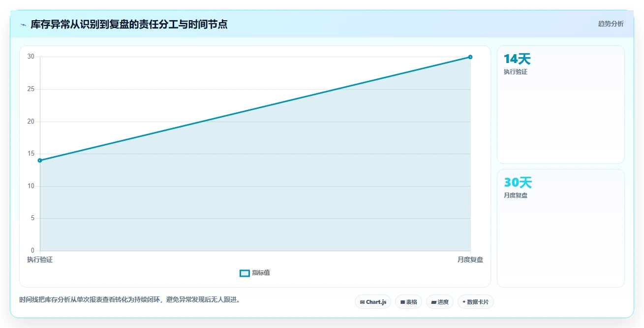Click the y-axis value 10
Image resolution: width=644 pixels, height=328 pixels.
(x=31, y=186)
